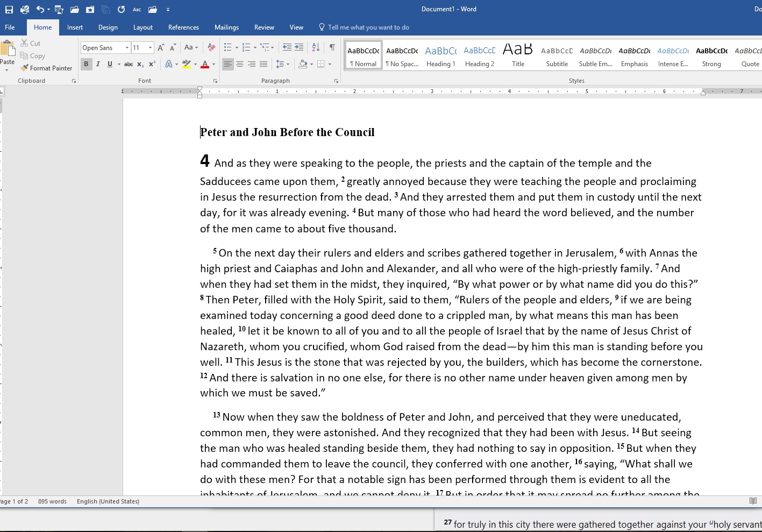Image resolution: width=762 pixels, height=532 pixels.
Task: Toggle Subscript formatting
Action: click(140, 64)
